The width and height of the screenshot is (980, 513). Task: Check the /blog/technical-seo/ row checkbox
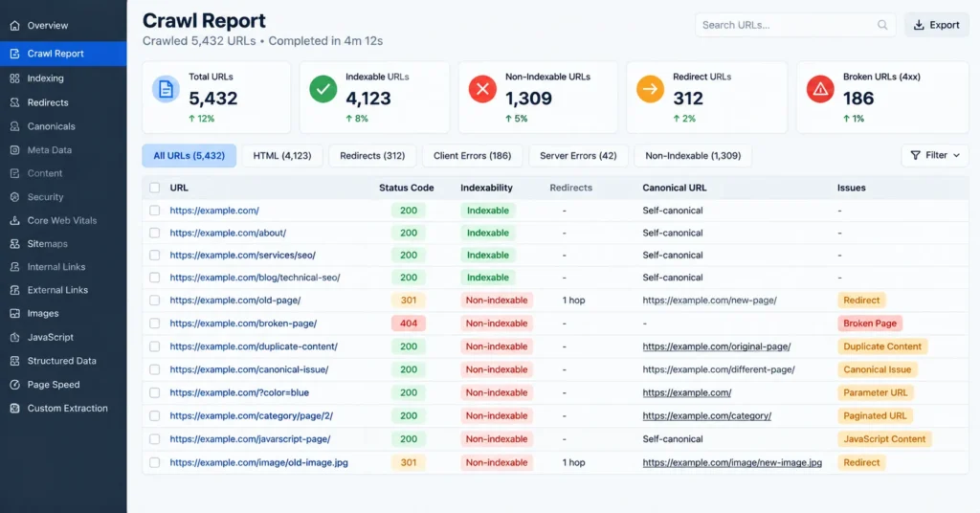pyautogui.click(x=154, y=278)
